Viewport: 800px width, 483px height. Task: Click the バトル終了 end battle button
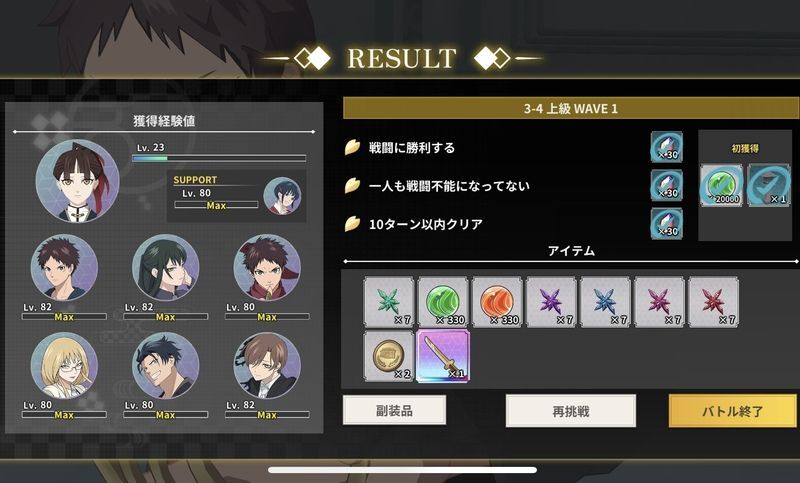coord(733,411)
